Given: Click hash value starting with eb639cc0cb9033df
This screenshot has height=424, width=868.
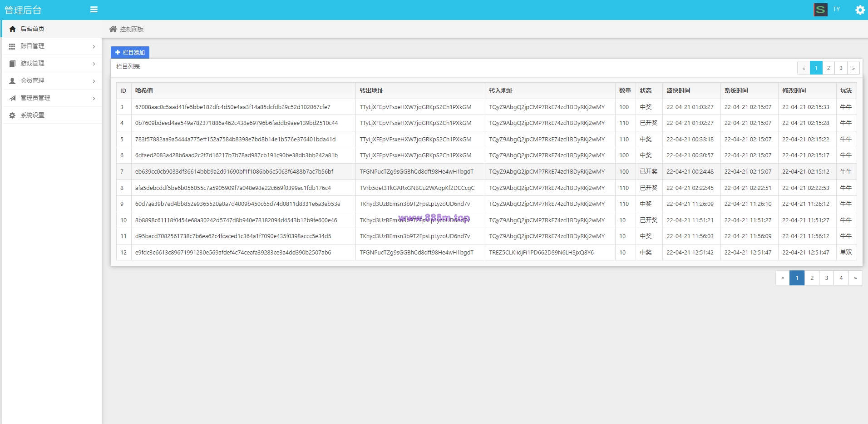Looking at the screenshot, I should 234,172.
